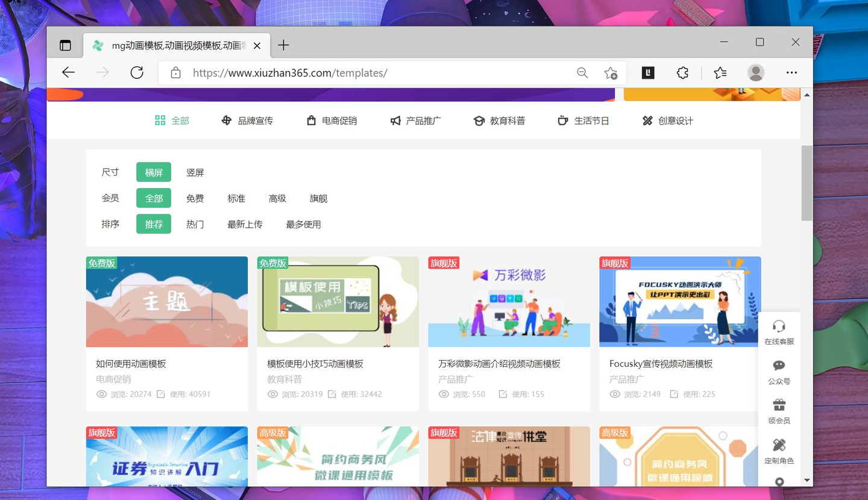Image resolution: width=868 pixels, height=500 pixels.
Task: Choose 全部 membership filter
Action: (x=154, y=198)
